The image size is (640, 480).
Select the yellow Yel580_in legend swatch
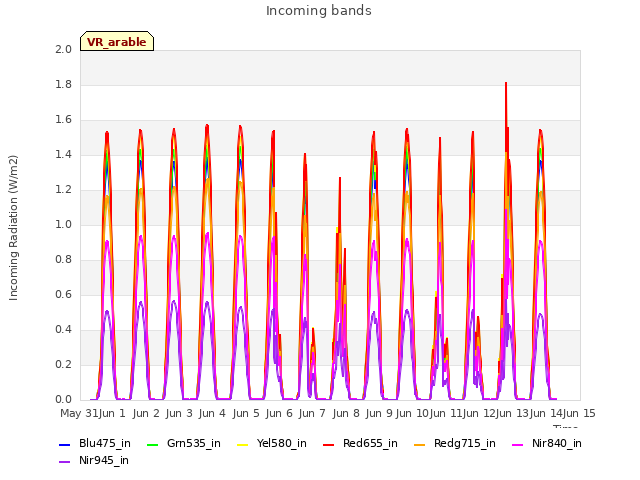(242, 444)
